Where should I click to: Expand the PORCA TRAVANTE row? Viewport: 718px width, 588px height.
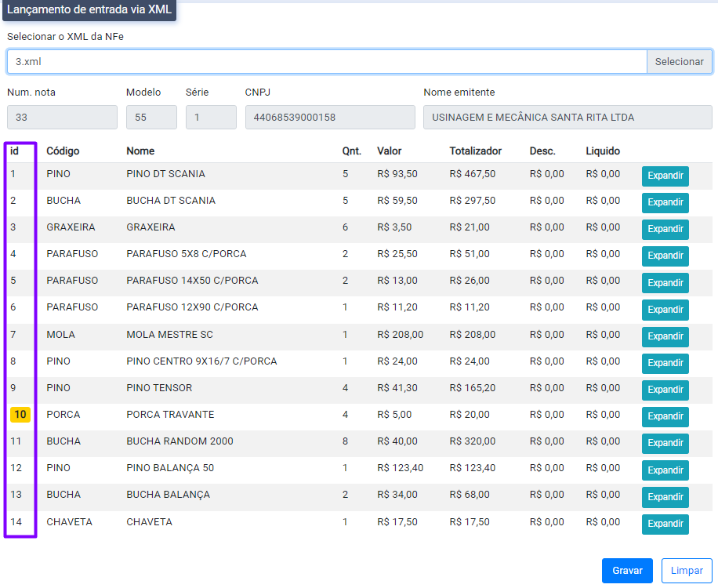pos(665,417)
